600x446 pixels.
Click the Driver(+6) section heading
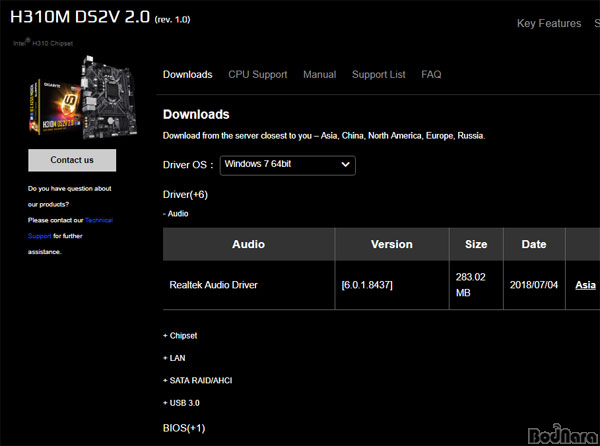point(185,194)
